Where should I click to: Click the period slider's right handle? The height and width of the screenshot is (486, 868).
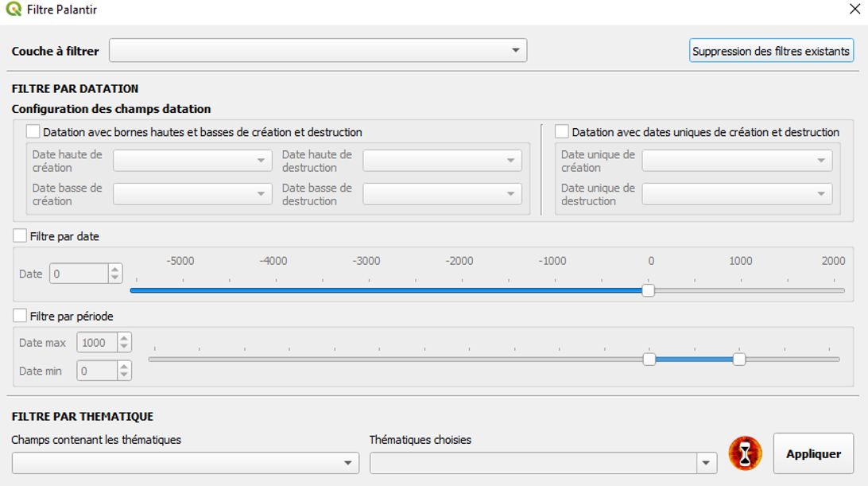click(739, 360)
